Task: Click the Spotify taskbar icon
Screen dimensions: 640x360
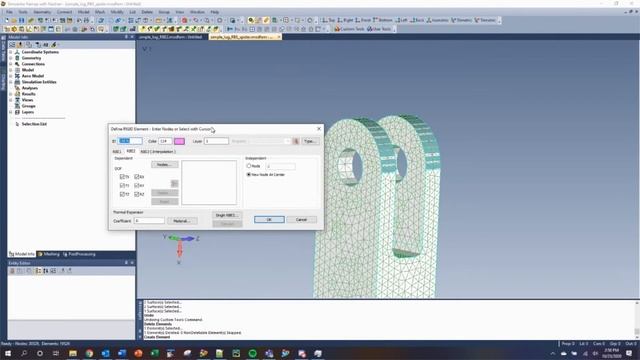Action: click(x=253, y=353)
